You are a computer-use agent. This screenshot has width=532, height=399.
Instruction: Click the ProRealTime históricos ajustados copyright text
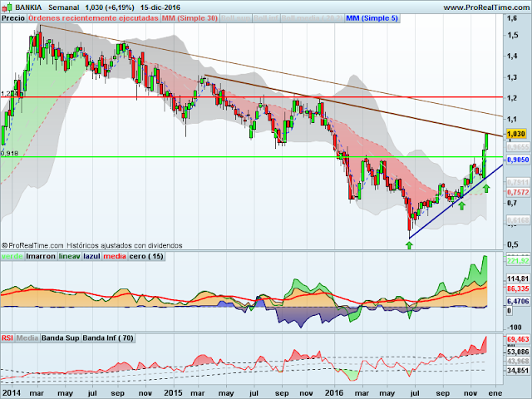[x=92, y=245]
